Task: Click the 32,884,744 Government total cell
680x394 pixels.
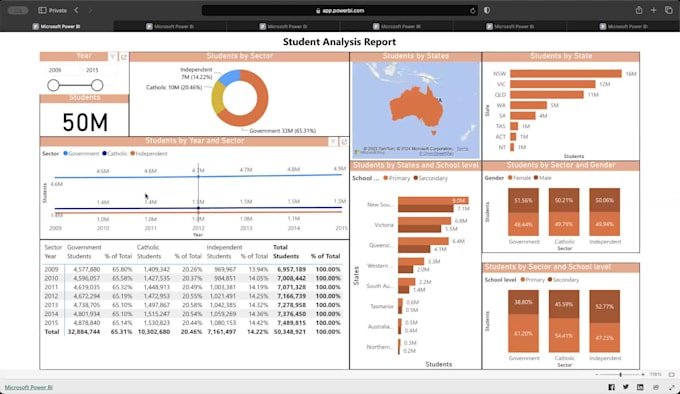Action: point(84,332)
